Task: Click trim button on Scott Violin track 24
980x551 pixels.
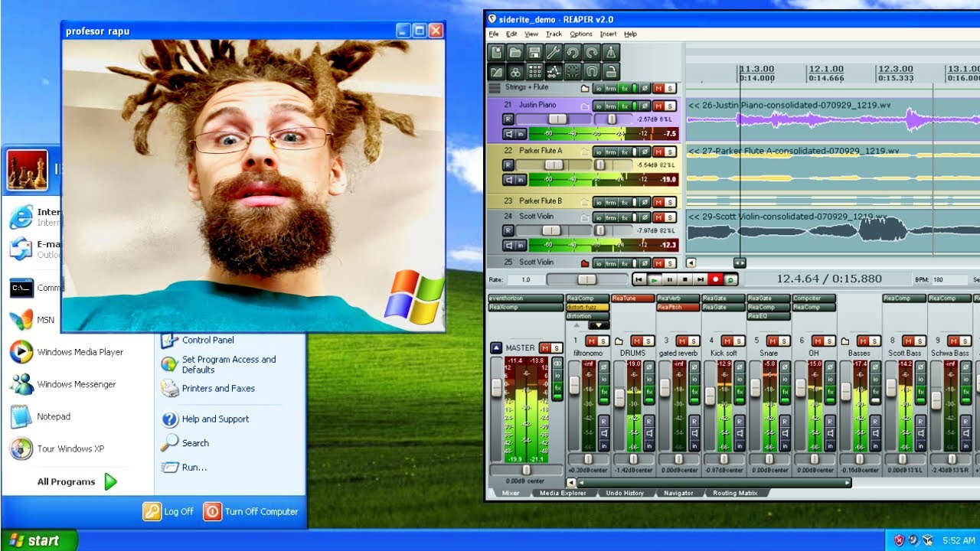Action: pos(611,217)
